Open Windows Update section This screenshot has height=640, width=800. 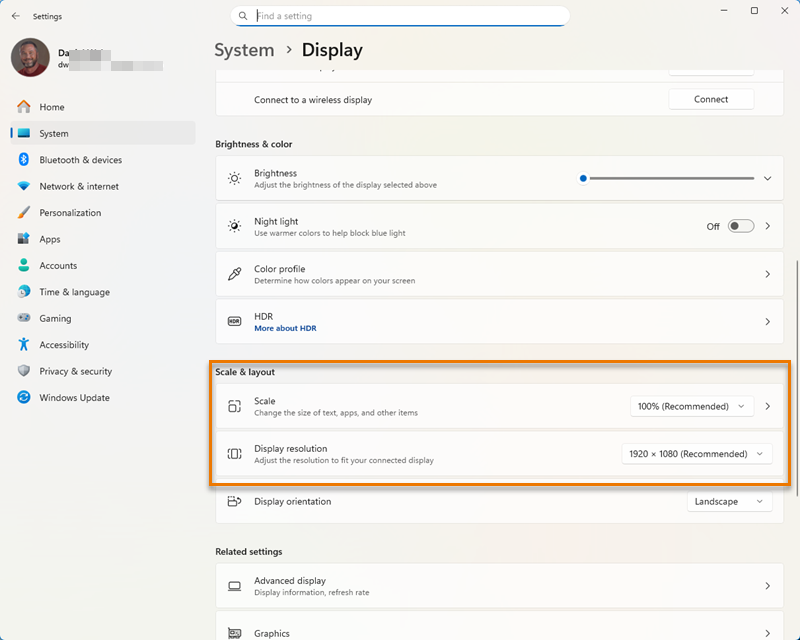103,398
